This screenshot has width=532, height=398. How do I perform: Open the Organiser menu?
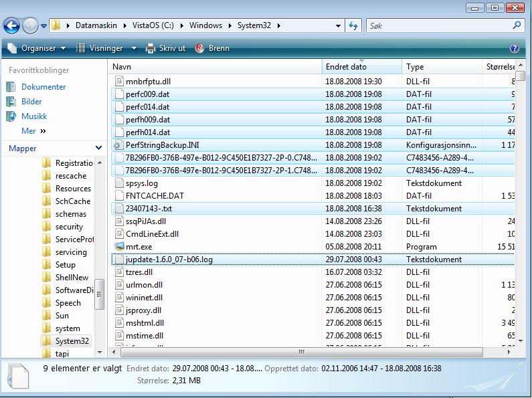(x=37, y=48)
